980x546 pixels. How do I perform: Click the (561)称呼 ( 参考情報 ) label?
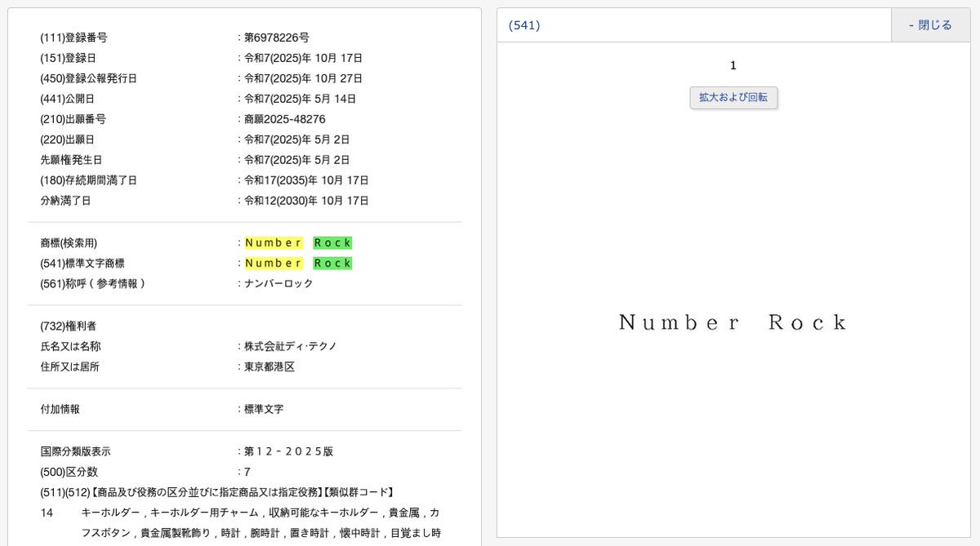[x=92, y=283]
